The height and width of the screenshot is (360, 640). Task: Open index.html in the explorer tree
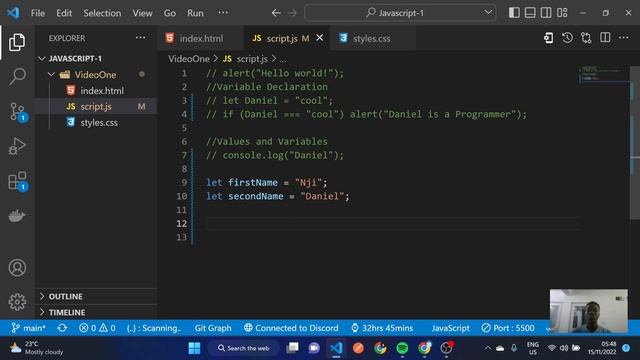pyautogui.click(x=96, y=91)
